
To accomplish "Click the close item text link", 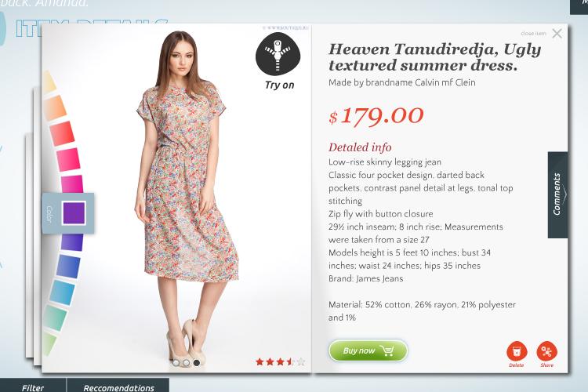I will [x=533, y=34].
